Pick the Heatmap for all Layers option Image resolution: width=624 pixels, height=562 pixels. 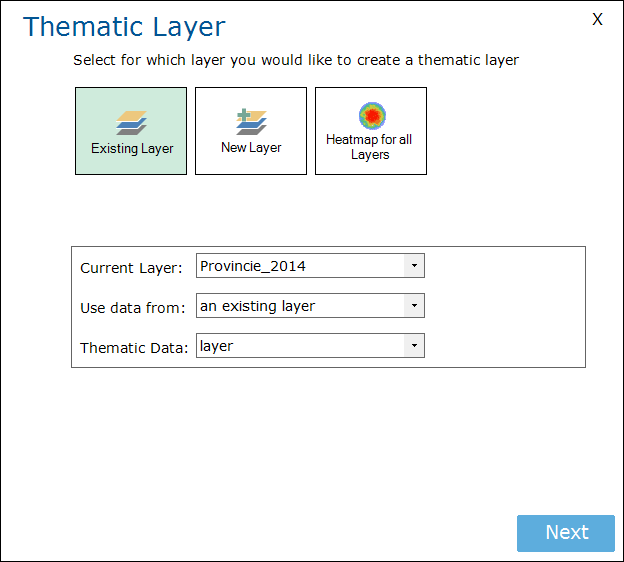371,131
